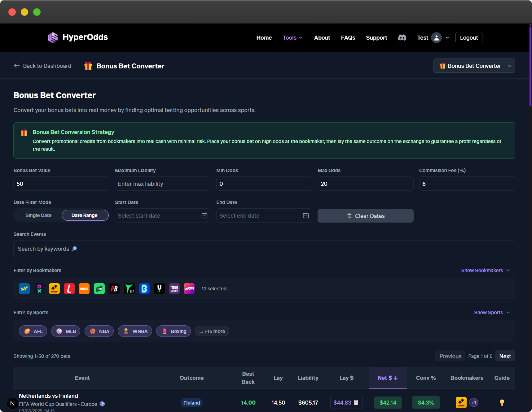Expand Show Sports

[492, 312]
